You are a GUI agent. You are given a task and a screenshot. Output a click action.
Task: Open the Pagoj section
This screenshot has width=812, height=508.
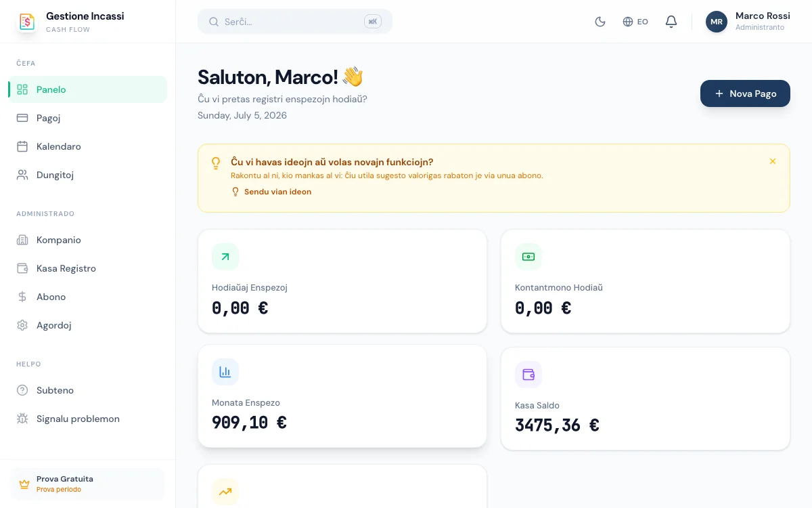(87, 118)
